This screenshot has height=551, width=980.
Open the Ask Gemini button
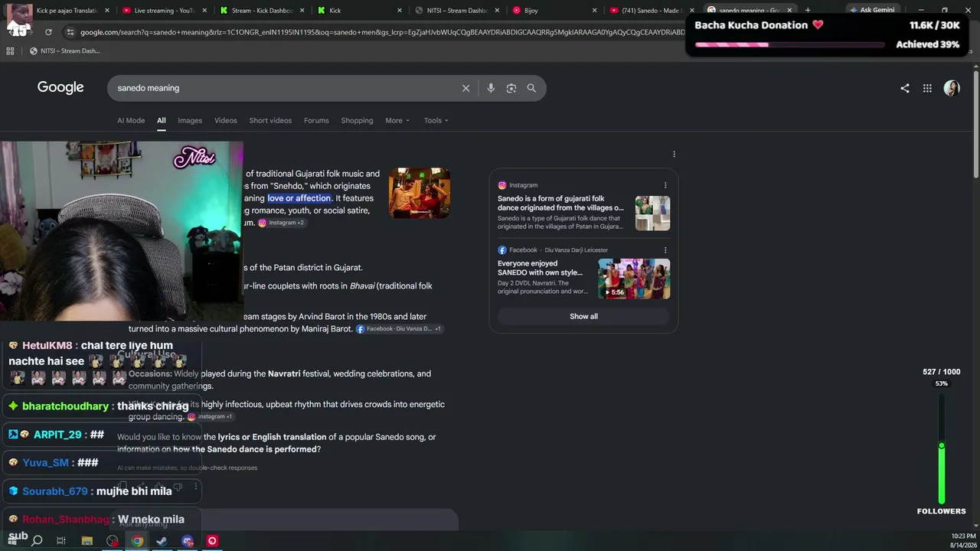coord(872,11)
